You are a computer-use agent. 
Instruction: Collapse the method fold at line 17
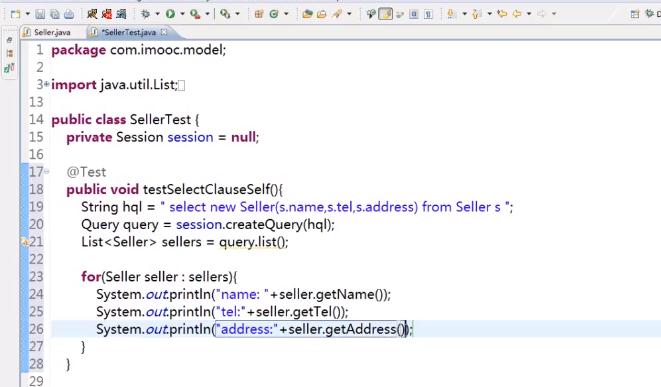(47, 171)
